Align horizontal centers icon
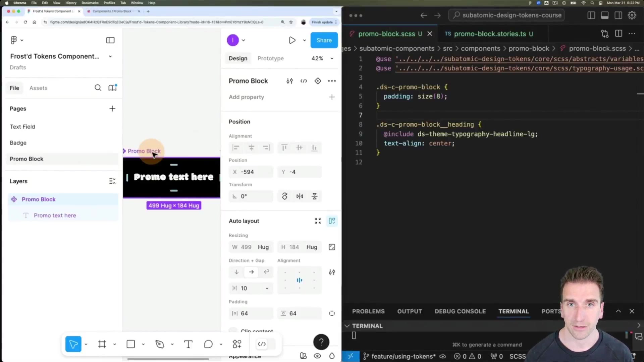Image resolution: width=644 pixels, height=362 pixels. [251, 147]
